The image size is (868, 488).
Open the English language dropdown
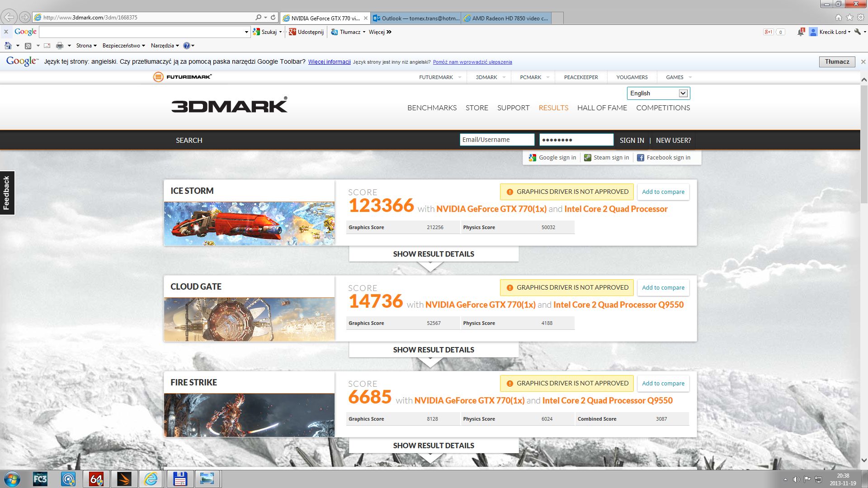click(658, 94)
